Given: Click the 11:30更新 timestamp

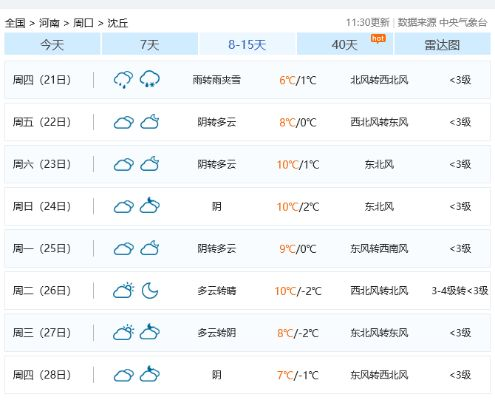Looking at the screenshot, I should 368,22.
